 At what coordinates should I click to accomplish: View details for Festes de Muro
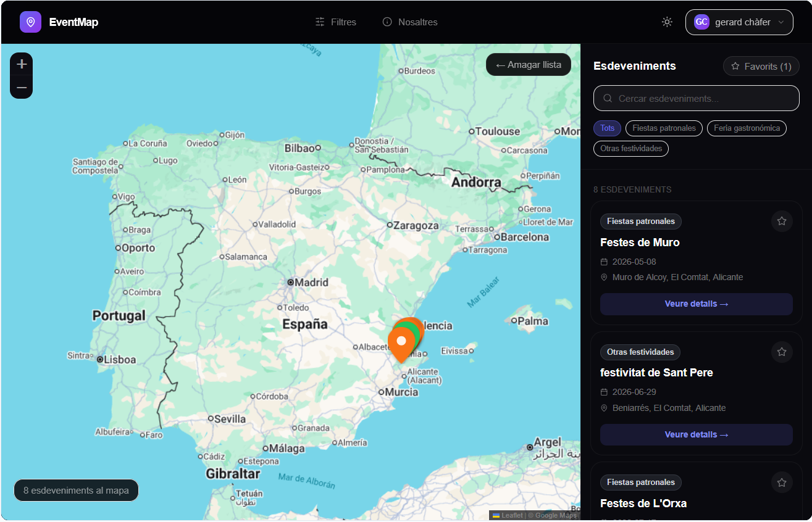tap(697, 304)
